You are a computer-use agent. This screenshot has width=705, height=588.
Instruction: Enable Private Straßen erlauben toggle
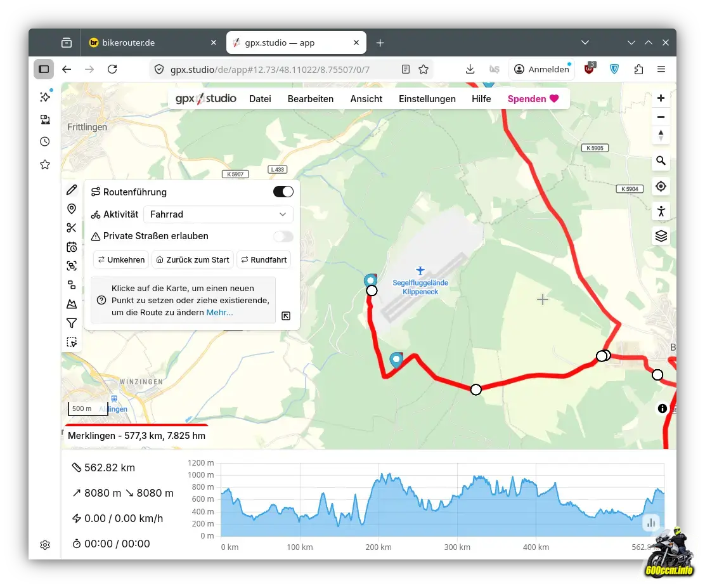tap(283, 236)
